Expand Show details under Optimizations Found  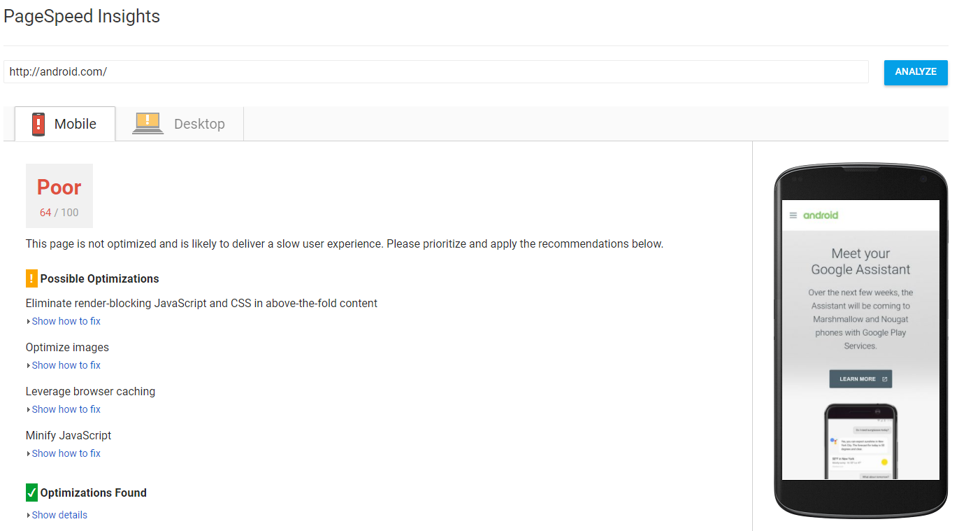59,515
